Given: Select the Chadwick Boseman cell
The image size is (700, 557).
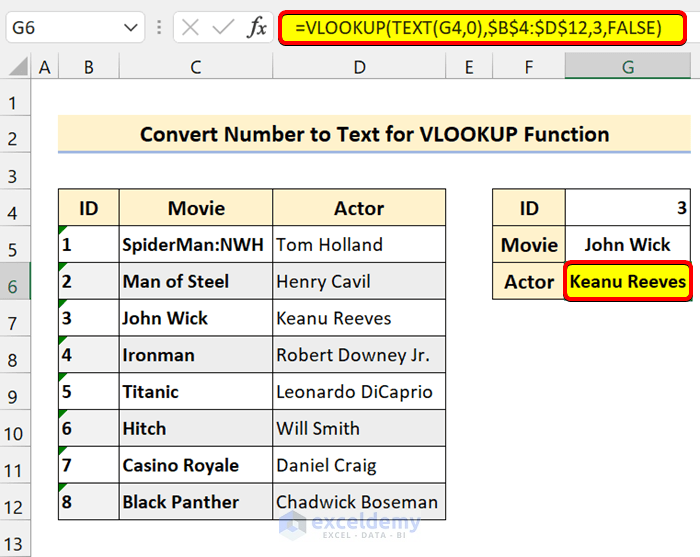Looking at the screenshot, I should coord(359,502).
